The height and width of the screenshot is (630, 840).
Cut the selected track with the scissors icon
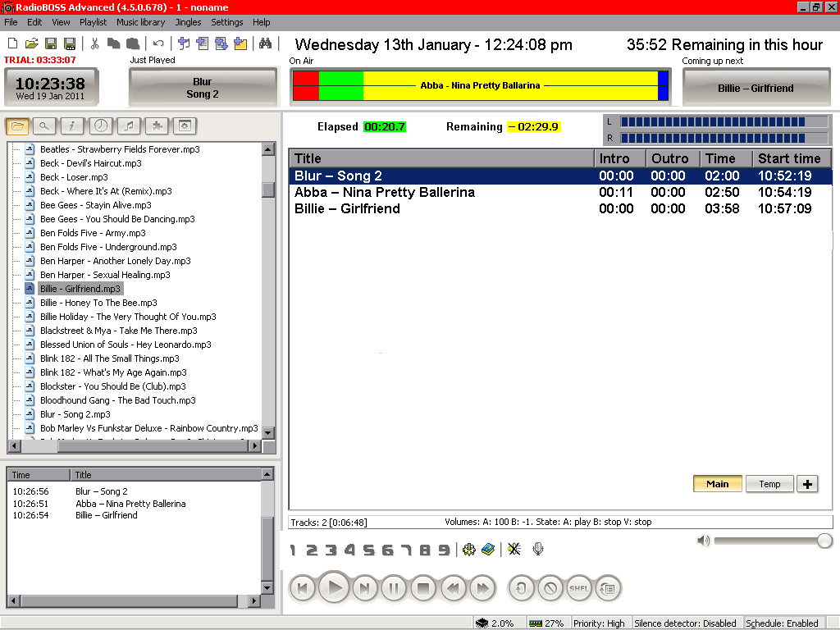tap(95, 43)
